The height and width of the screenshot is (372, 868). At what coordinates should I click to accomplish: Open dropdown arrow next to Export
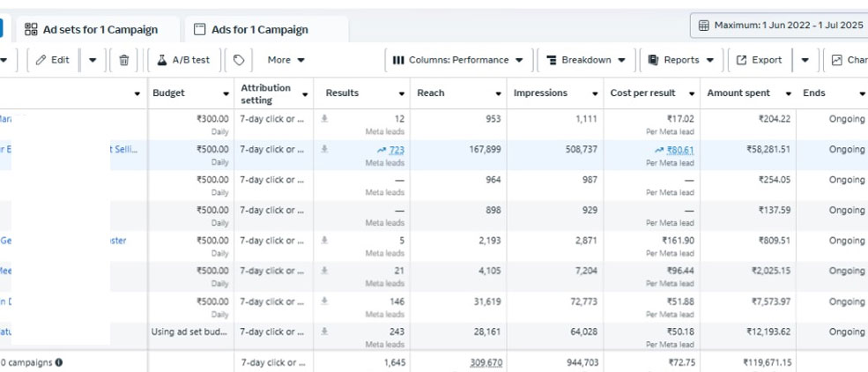tap(805, 60)
